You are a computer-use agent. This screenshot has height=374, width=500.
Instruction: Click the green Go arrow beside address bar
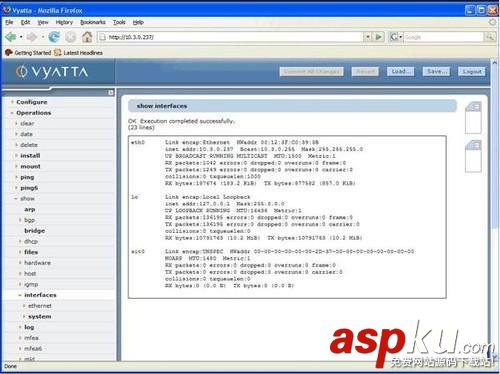coord(379,37)
